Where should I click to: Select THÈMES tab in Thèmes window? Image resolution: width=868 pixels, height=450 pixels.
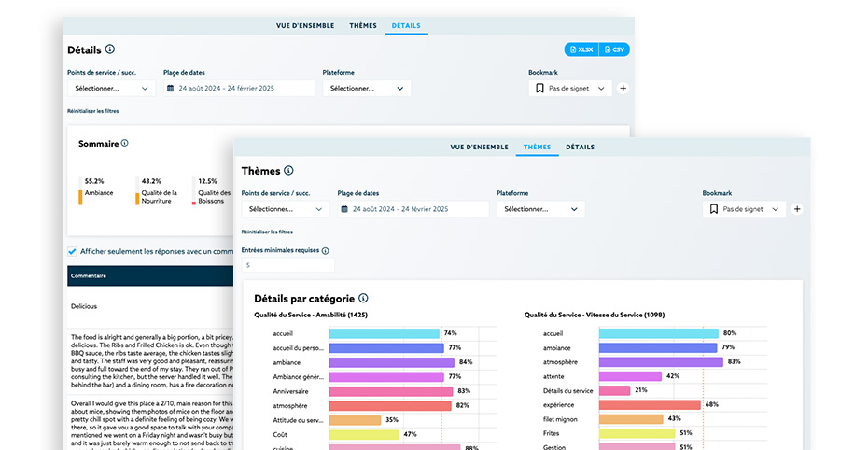tap(537, 147)
